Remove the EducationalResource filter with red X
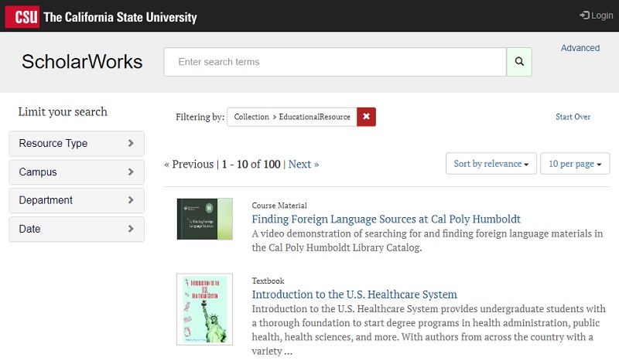Viewport: 619px width, 364px height. tap(366, 117)
